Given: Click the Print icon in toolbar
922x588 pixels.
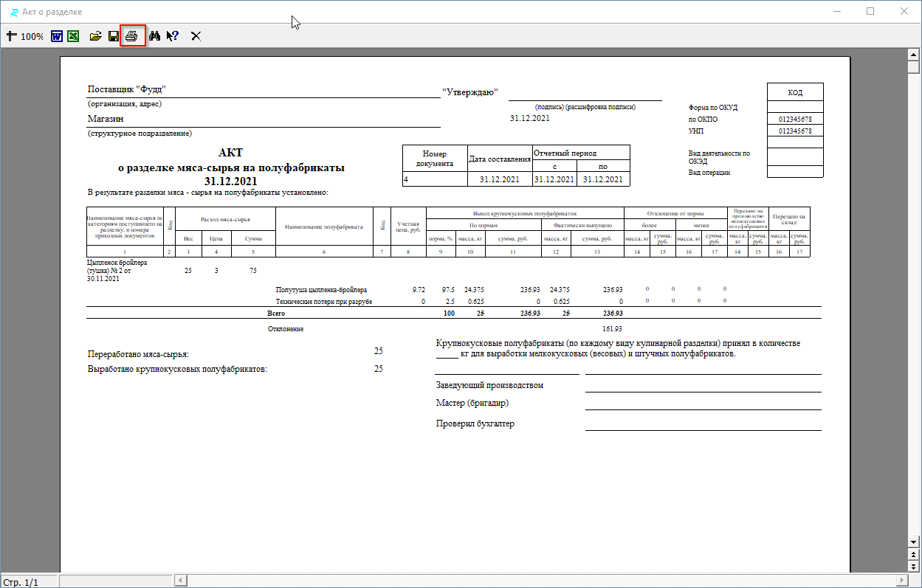Looking at the screenshot, I should coord(132,35).
